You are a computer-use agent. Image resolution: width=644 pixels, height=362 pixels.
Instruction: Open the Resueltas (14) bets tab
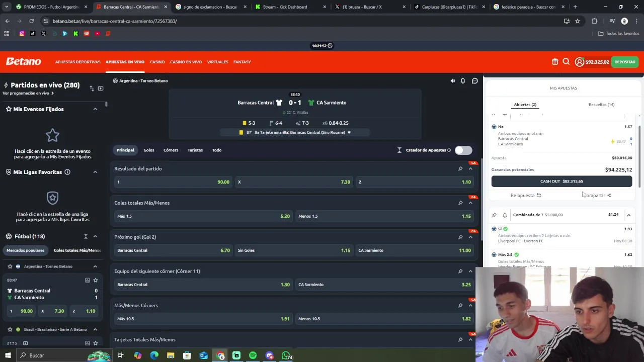click(601, 105)
